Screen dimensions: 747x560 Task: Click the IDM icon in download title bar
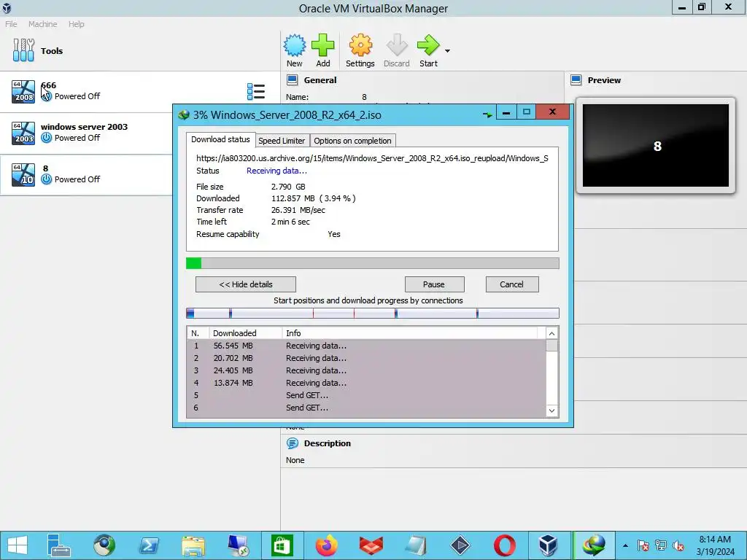pos(184,114)
